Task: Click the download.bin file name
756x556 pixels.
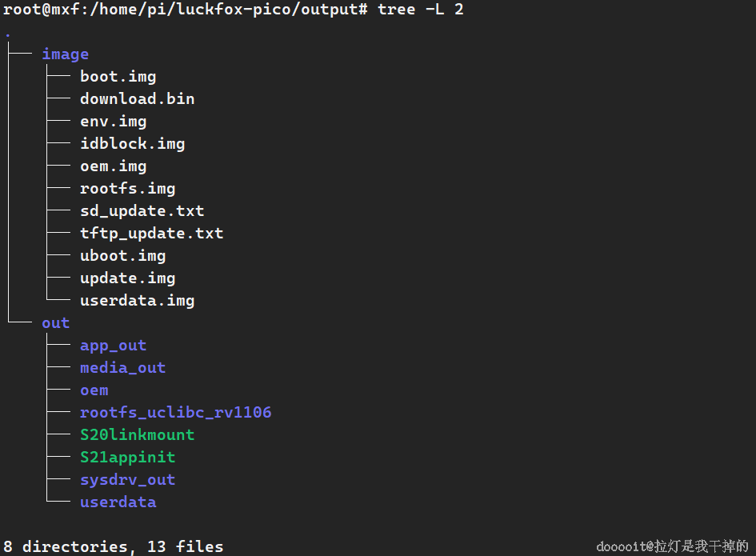Action: (137, 99)
